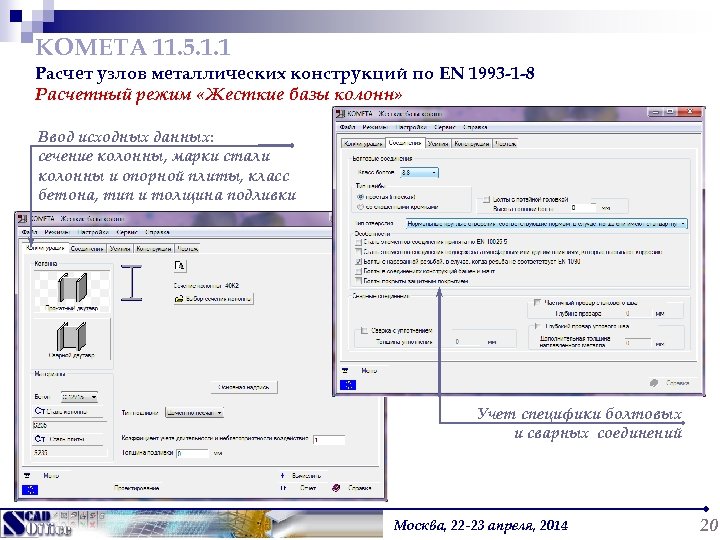Switch to the Конструкция tab in right window
The width and height of the screenshot is (720, 540).
click(472, 144)
